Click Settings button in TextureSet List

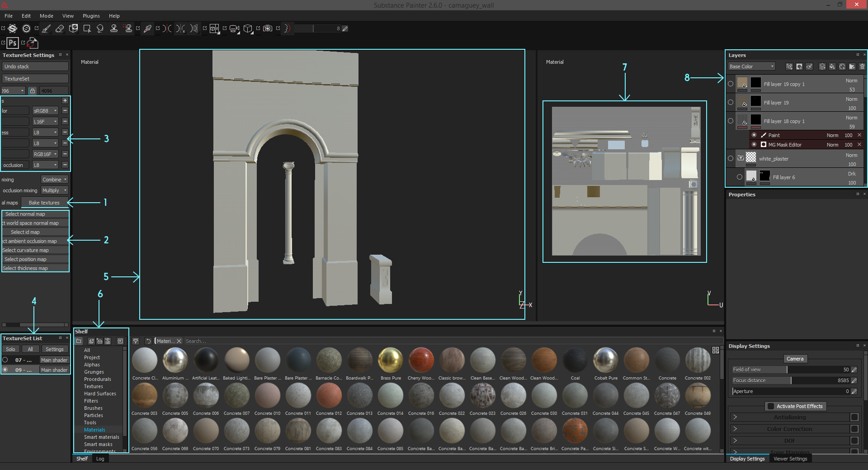pyautogui.click(x=55, y=349)
